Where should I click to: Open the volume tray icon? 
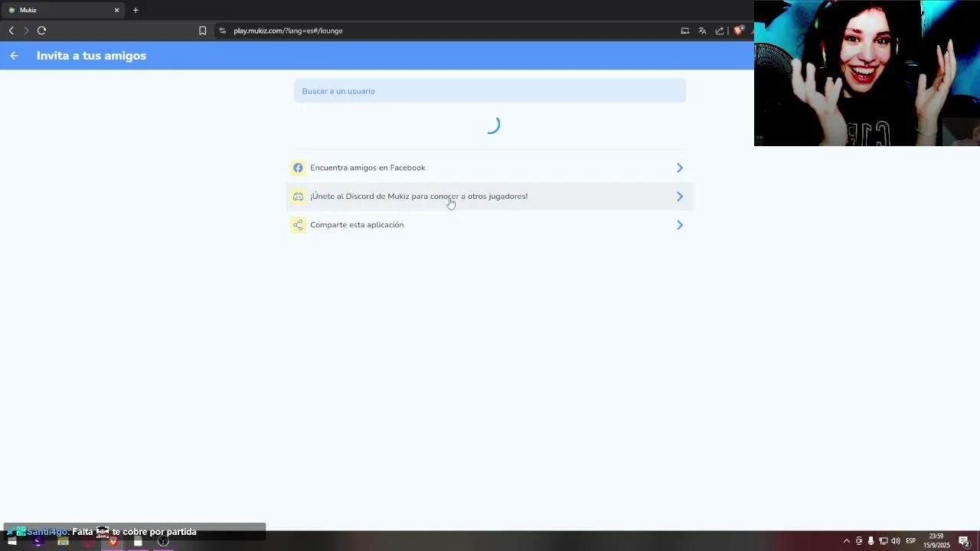tap(895, 541)
